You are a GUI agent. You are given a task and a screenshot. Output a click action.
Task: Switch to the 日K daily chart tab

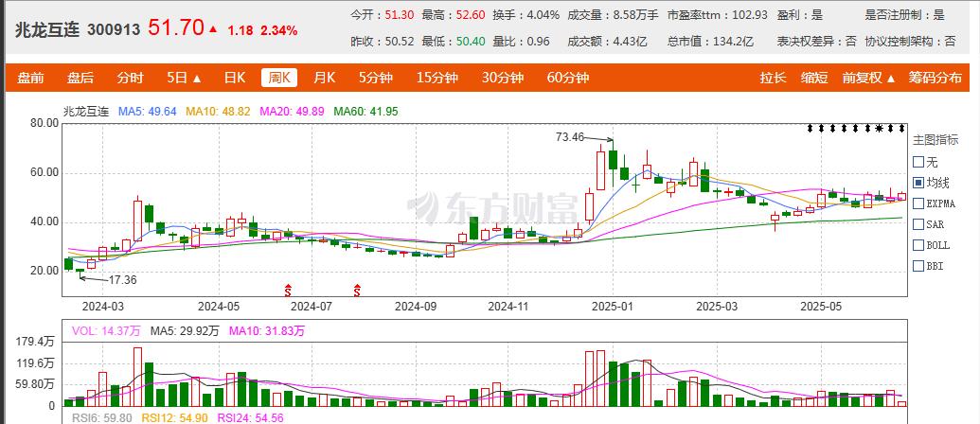(x=235, y=78)
